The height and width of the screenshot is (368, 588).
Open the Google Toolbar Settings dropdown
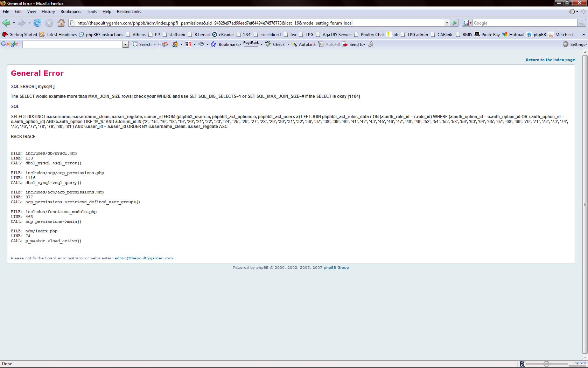pyautogui.click(x=575, y=44)
